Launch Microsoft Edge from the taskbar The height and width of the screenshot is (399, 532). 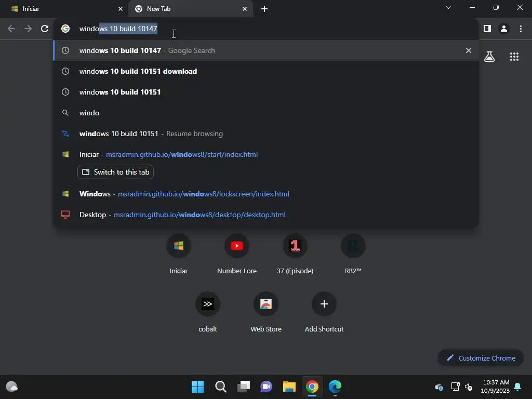point(335,387)
